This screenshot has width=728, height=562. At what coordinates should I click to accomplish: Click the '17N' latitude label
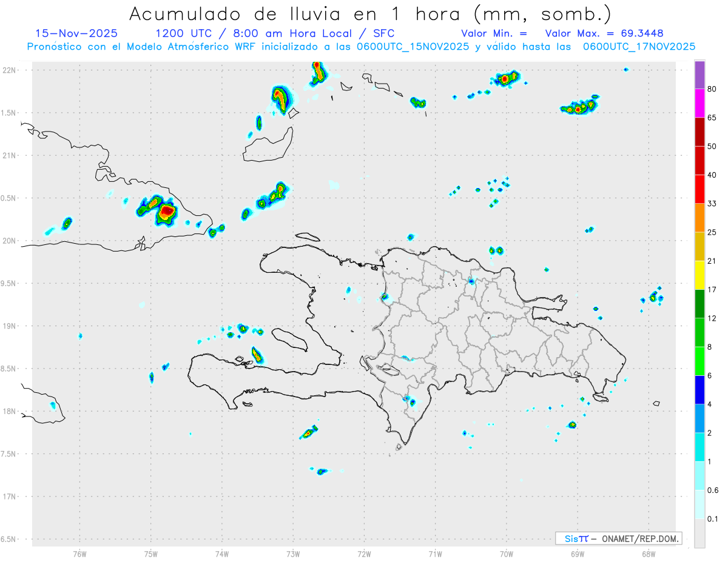9,497
